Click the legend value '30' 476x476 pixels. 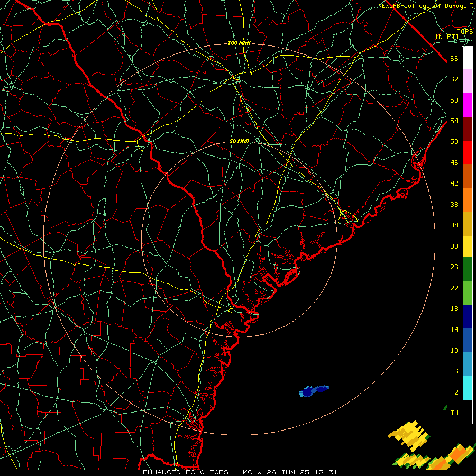pos(454,246)
